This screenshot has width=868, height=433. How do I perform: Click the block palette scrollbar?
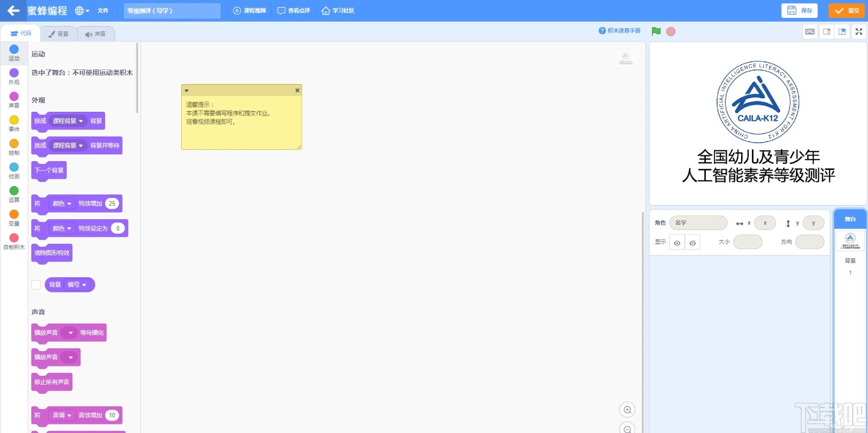pos(137,78)
